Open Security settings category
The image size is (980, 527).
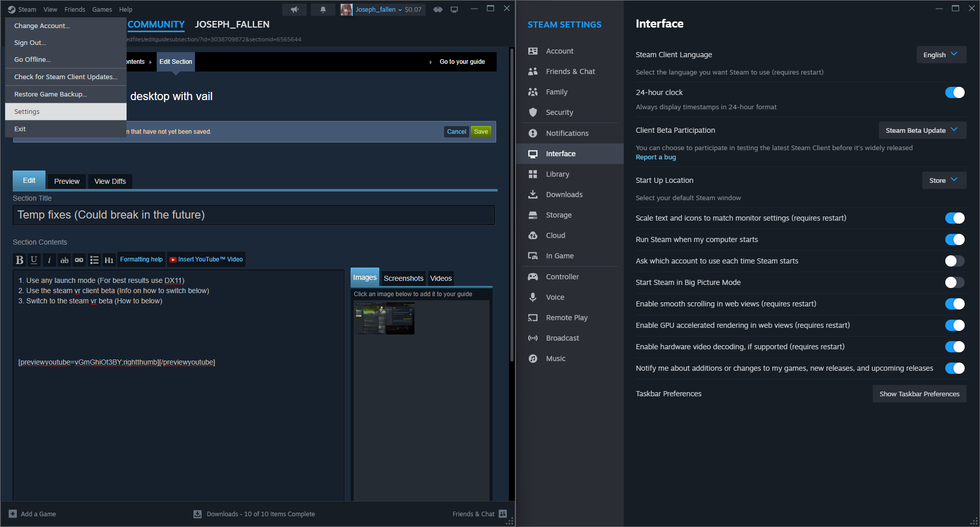tap(570, 112)
